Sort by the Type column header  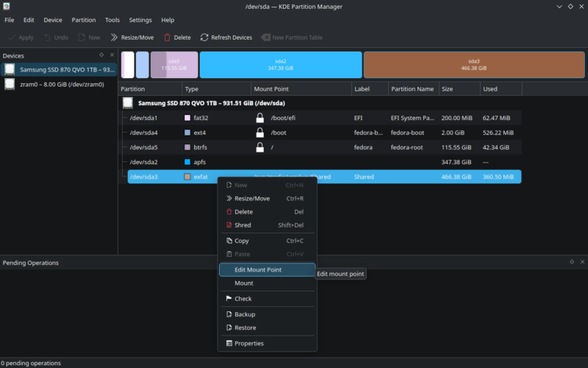pos(216,89)
